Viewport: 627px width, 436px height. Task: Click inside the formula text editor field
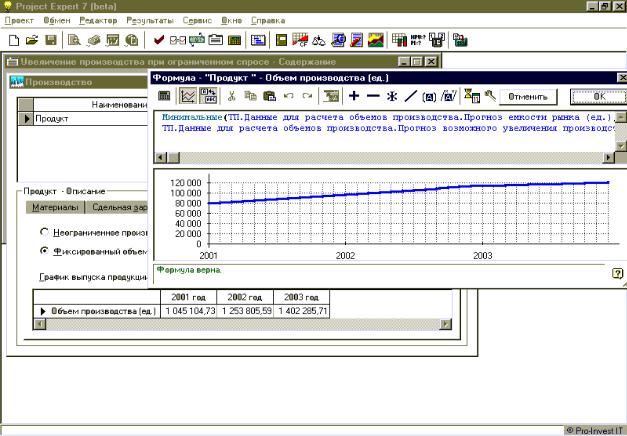[x=385, y=132]
